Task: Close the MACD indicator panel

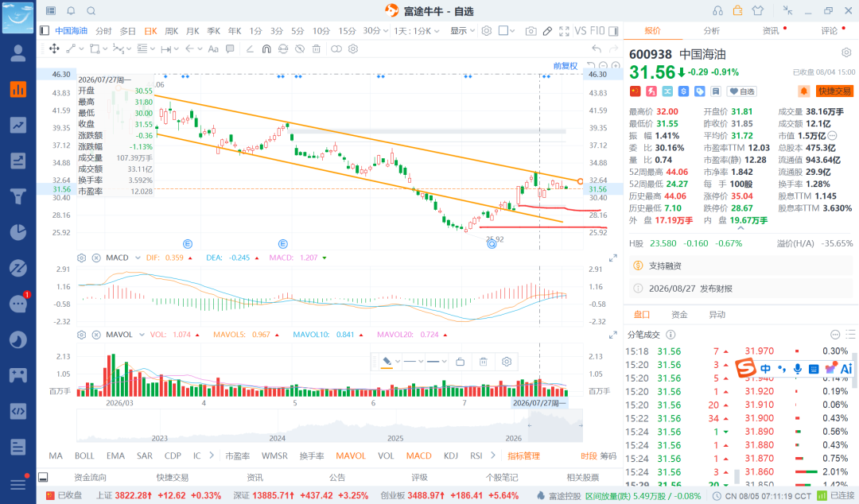Action: 96,258
